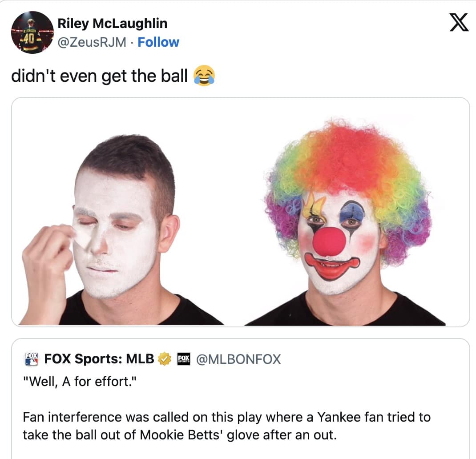Screen dimensions: 476x459
Task: Click the MLB logo inside the FOX Sports avatar
Action: [x=31, y=362]
